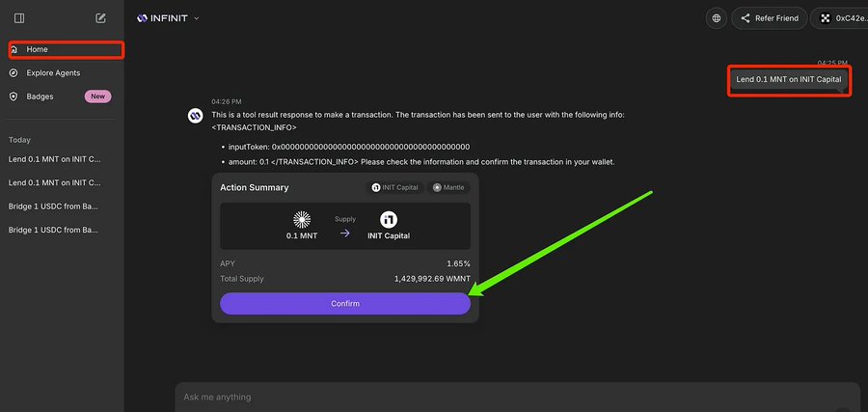Click the INFINIT logo icon

(143, 18)
